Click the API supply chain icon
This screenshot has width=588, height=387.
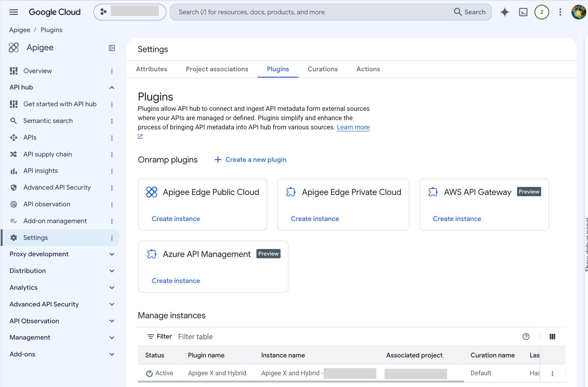click(x=14, y=154)
